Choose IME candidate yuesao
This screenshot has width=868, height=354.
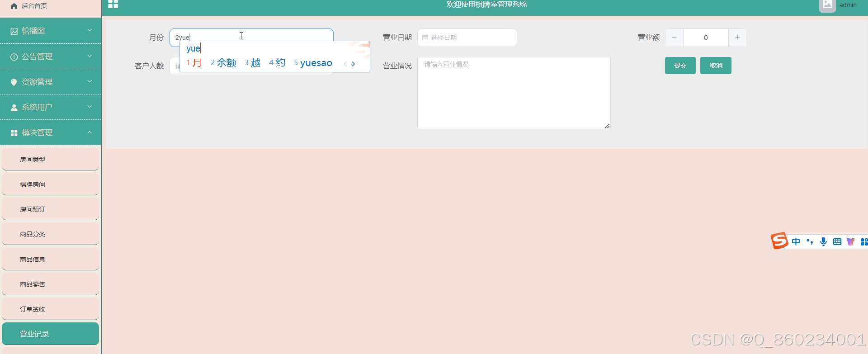[313, 63]
